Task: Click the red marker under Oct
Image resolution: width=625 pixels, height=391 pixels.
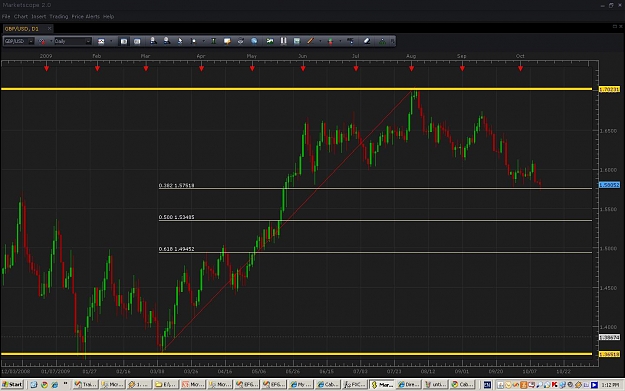Action: 520,69
